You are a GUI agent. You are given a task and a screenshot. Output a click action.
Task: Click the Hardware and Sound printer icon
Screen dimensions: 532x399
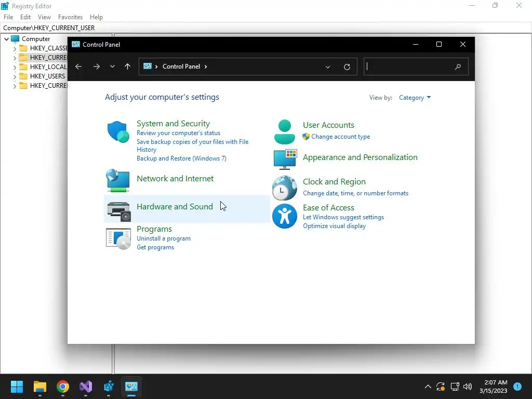pos(119,211)
